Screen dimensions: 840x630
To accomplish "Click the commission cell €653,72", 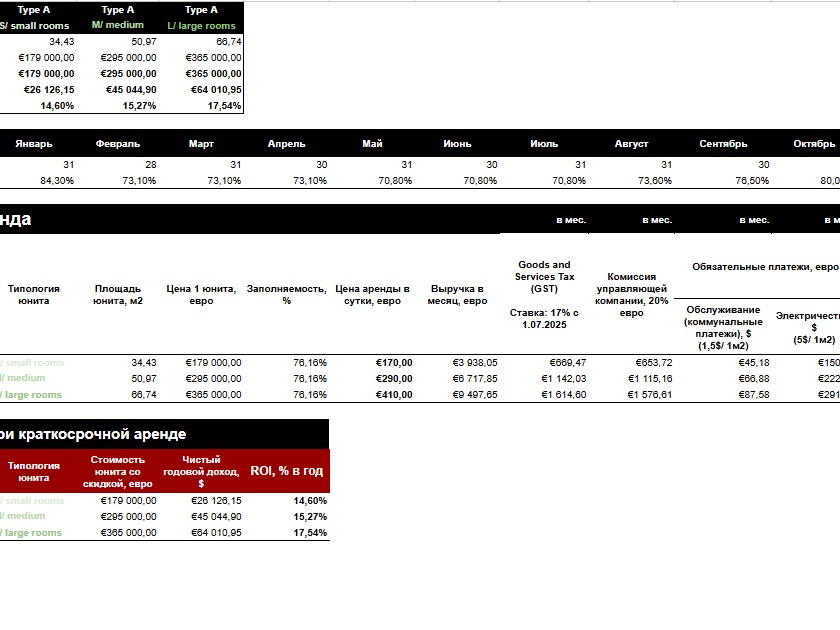I will pos(654,363).
